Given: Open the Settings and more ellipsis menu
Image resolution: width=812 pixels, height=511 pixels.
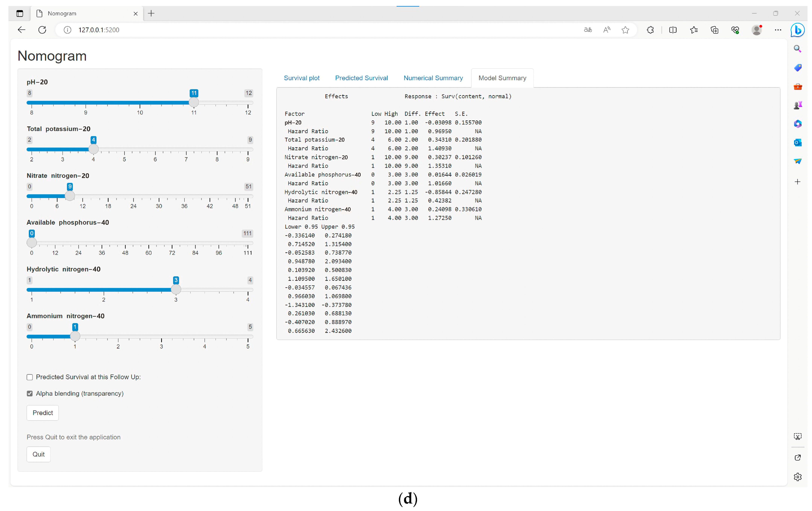Looking at the screenshot, I should coord(778,30).
